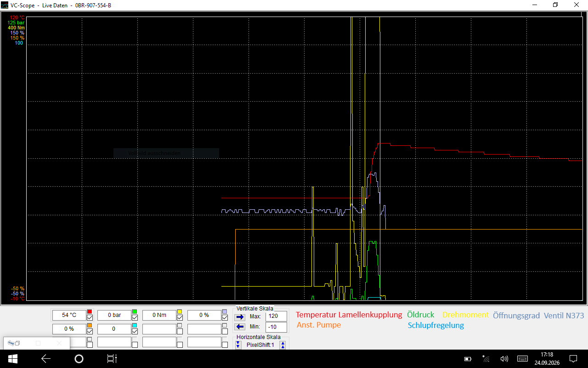Toggle the yellow 0 Nm channel checkbox

(x=180, y=318)
